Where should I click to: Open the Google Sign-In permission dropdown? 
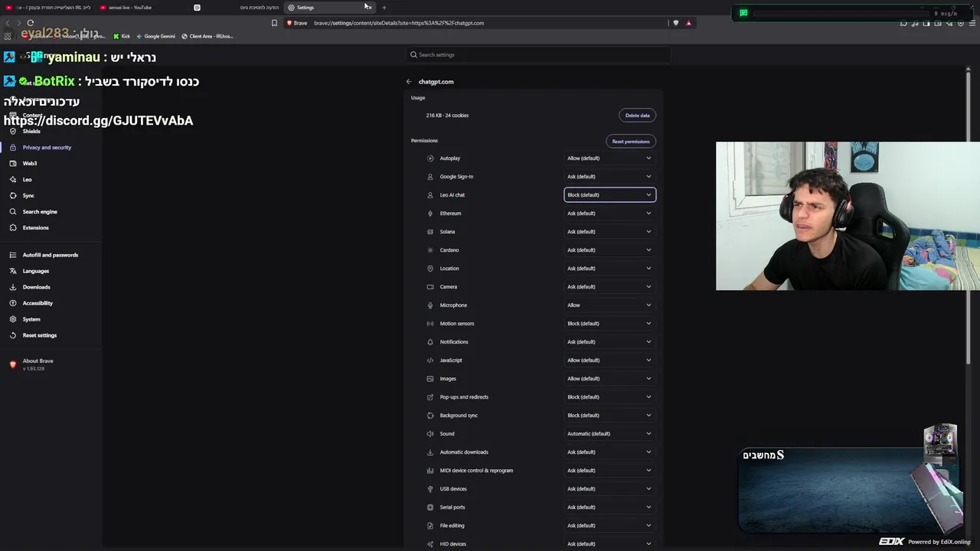[x=609, y=177]
